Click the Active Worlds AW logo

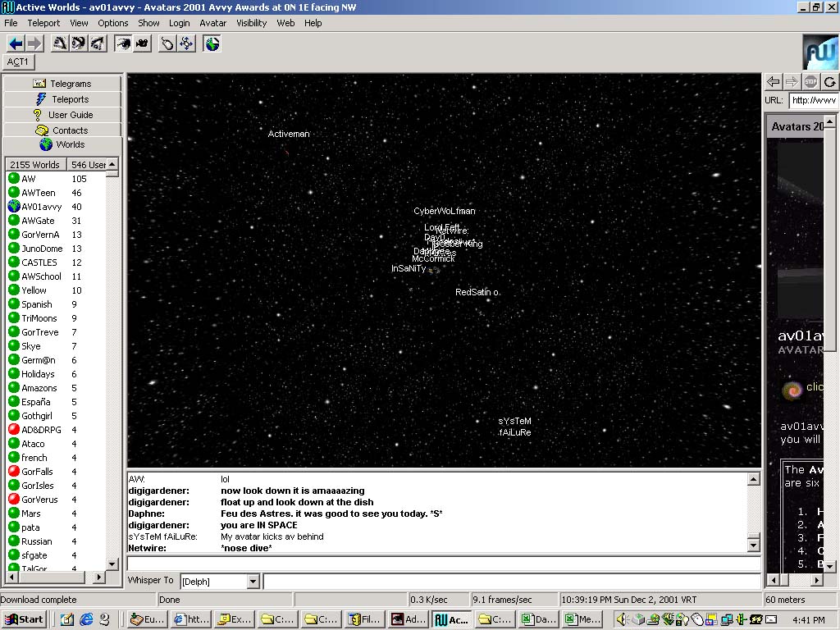click(819, 52)
